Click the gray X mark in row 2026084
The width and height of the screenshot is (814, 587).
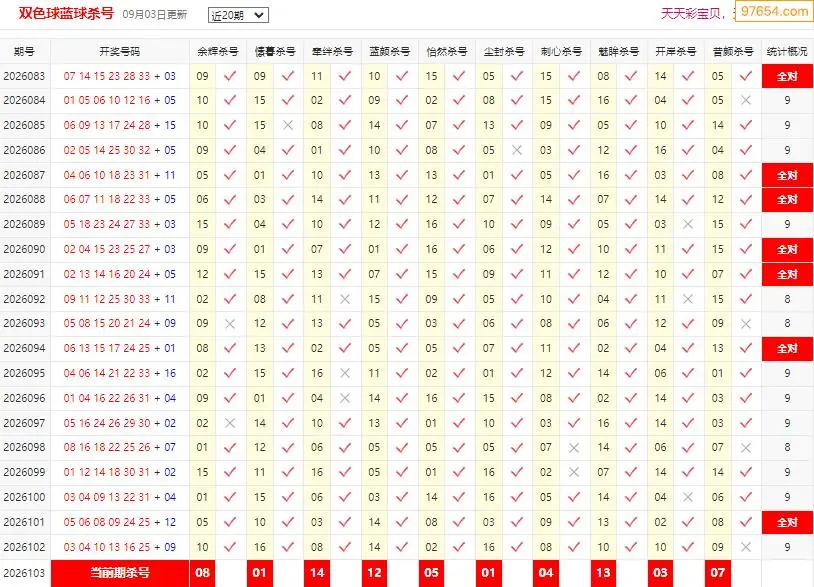[745, 100]
